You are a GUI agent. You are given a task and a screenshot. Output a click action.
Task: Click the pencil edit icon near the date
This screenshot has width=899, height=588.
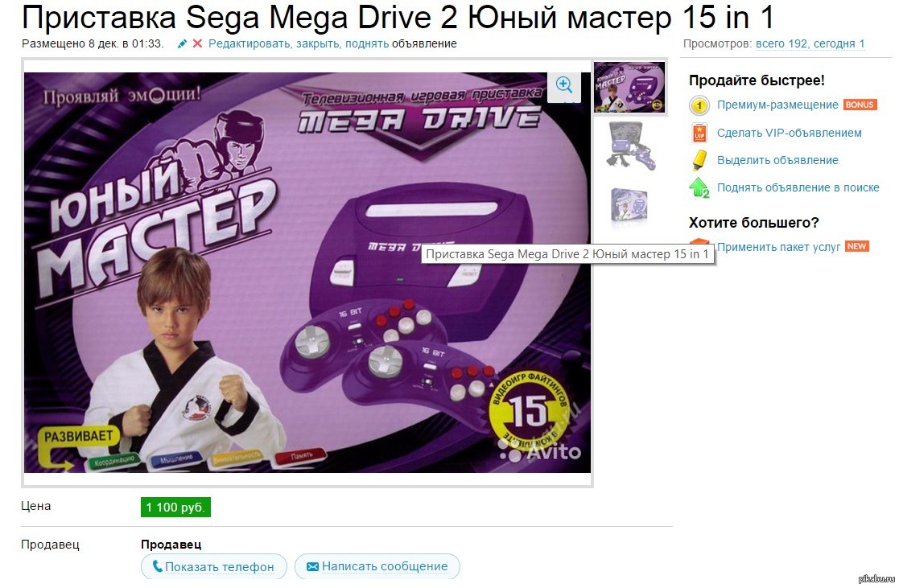tap(183, 43)
